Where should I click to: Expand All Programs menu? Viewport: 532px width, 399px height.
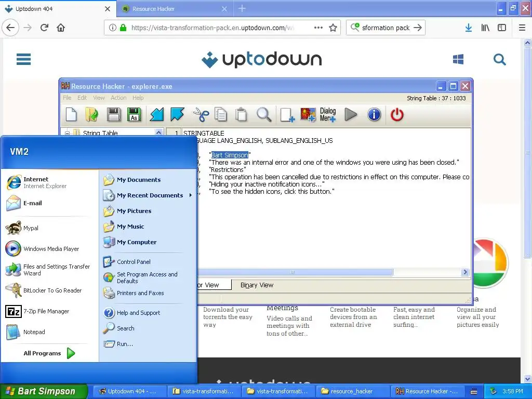coord(49,353)
